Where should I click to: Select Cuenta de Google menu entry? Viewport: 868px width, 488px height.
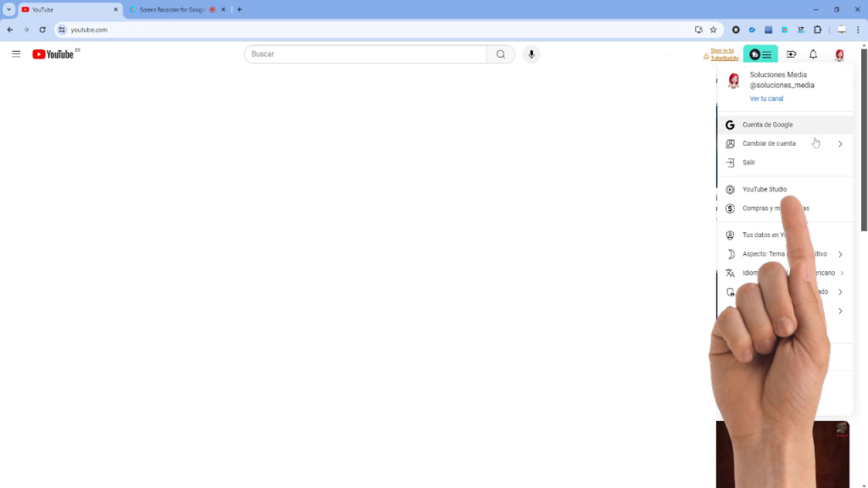click(767, 125)
